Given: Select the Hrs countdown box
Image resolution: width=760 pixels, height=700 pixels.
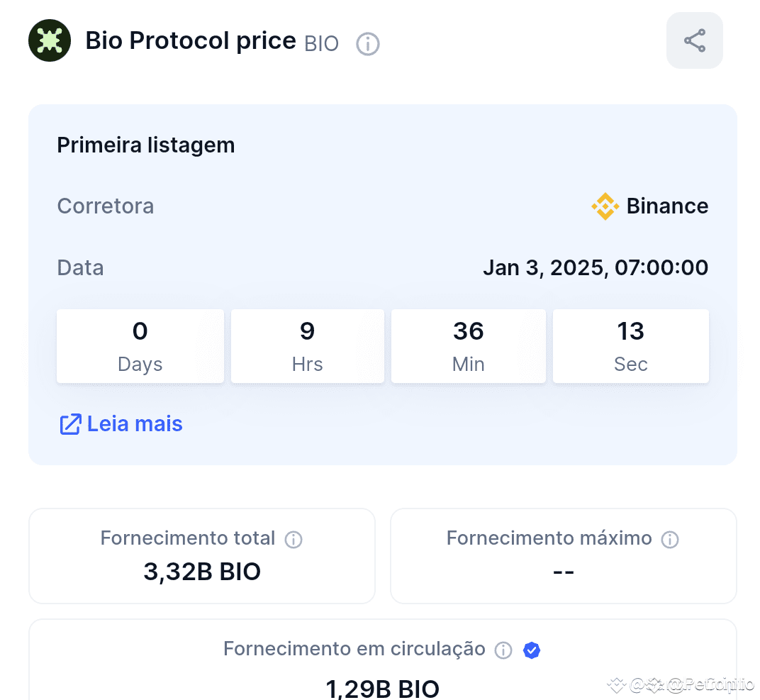Looking at the screenshot, I should (x=307, y=346).
